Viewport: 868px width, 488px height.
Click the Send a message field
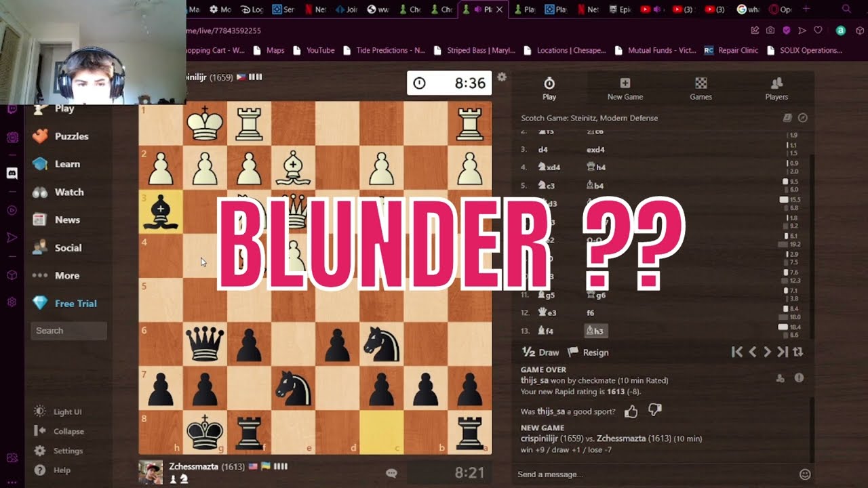pos(654,474)
